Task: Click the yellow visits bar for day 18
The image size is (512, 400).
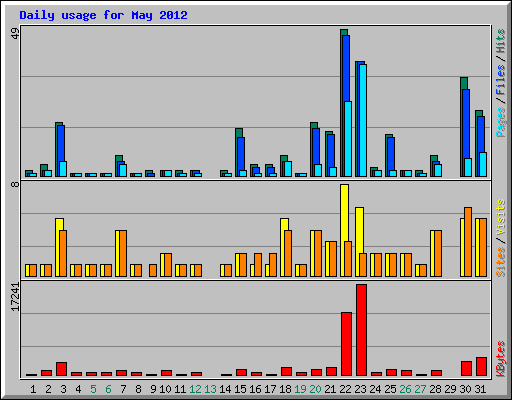Action: pos(284,247)
